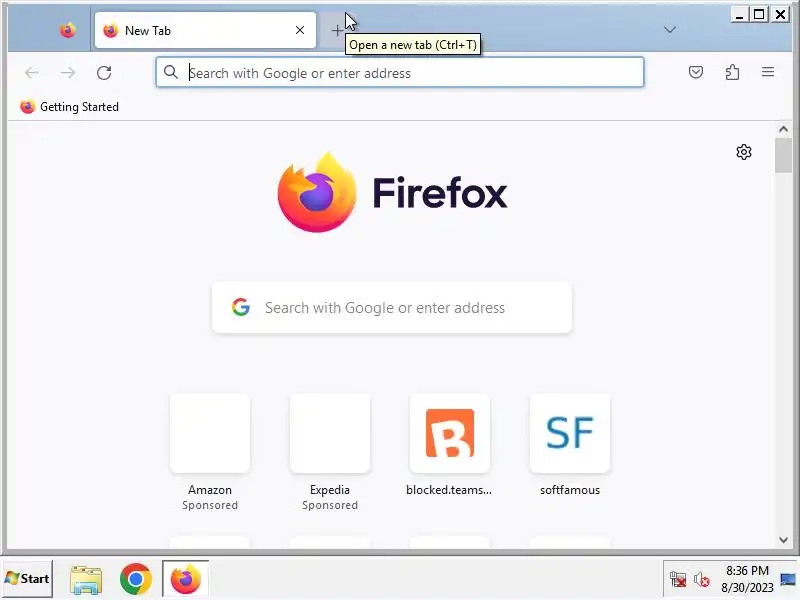Launch Chrome from the taskbar

coord(135,579)
